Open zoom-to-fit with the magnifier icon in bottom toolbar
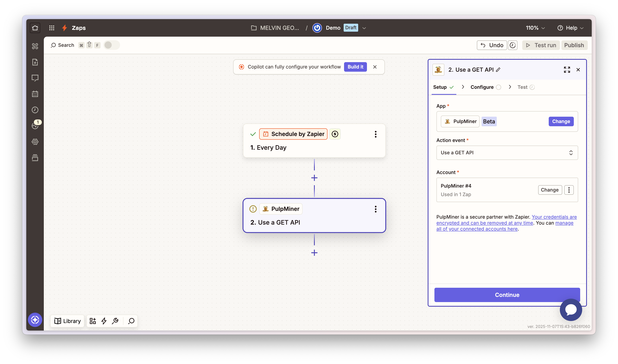This screenshot has width=618, height=364. (131, 321)
